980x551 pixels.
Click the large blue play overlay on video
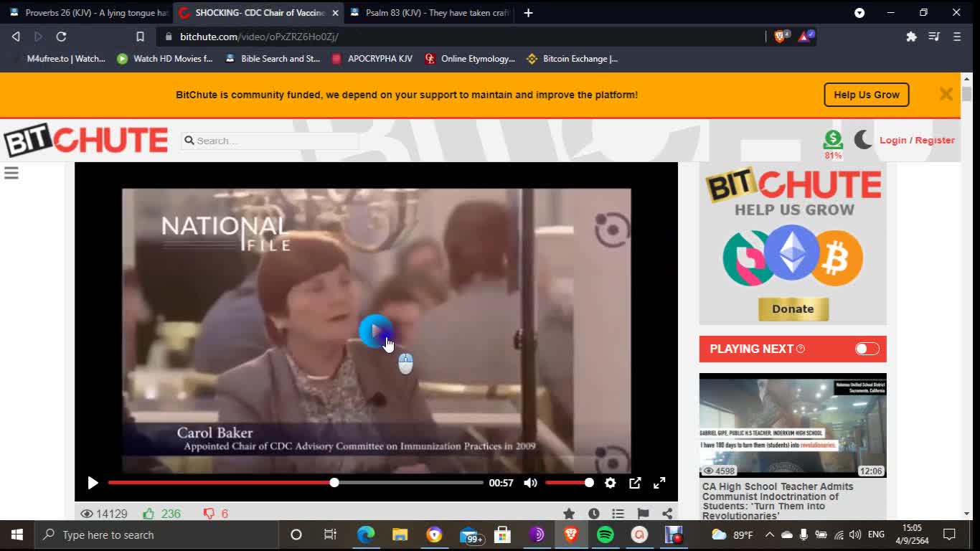point(375,331)
